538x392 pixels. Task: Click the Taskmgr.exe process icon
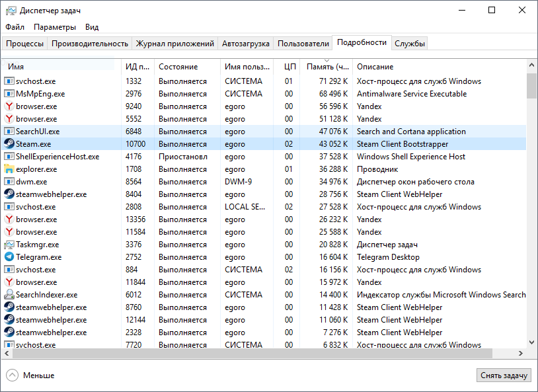9,245
